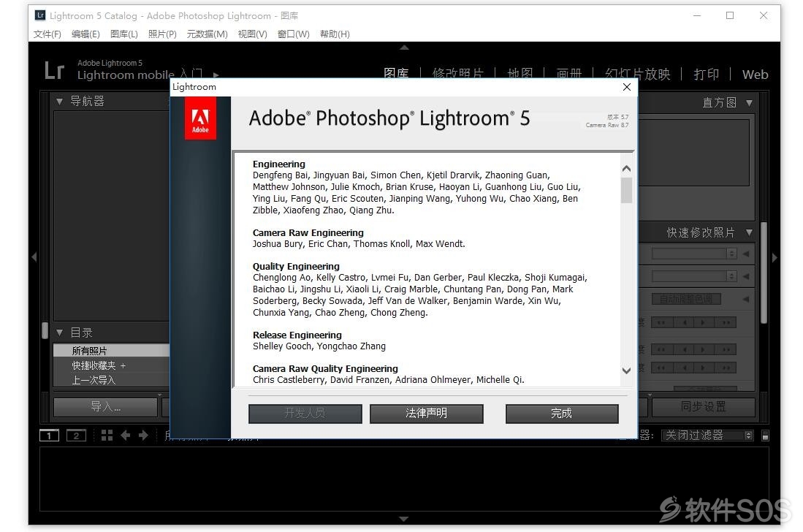Toggle the bottom filmstrip panel arrow
Viewport: 803px width, 532px height.
tap(404, 519)
